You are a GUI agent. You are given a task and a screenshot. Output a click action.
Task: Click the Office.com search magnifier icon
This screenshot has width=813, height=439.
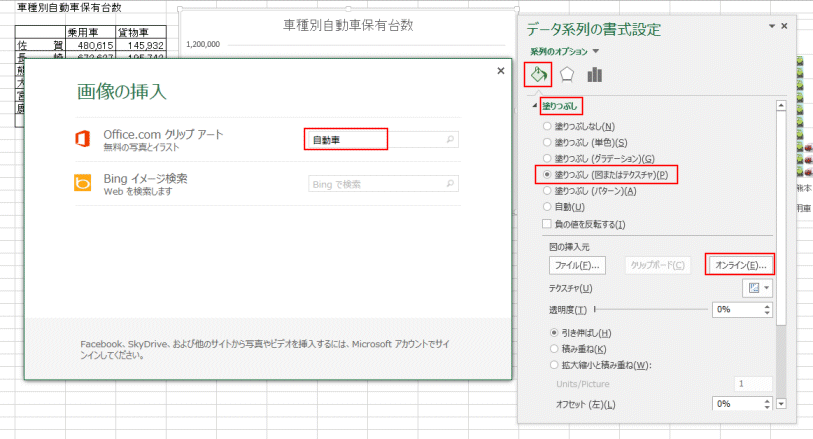click(x=451, y=140)
